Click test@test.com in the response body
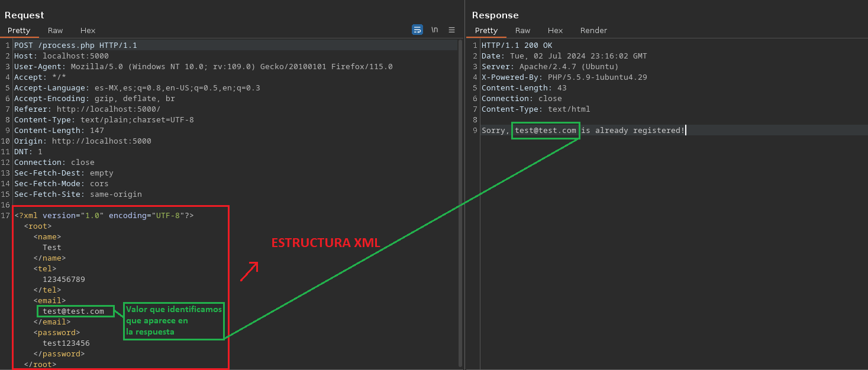The image size is (868, 370). click(546, 131)
